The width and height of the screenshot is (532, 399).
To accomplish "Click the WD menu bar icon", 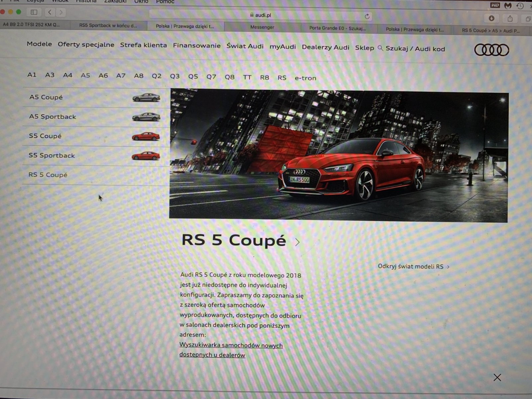I will pos(495,5).
